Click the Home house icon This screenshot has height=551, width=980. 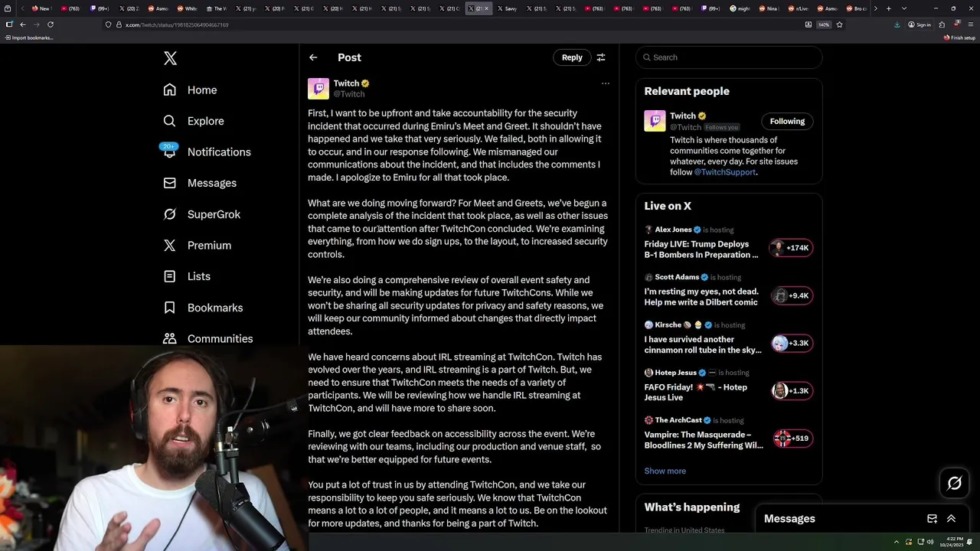point(169,90)
